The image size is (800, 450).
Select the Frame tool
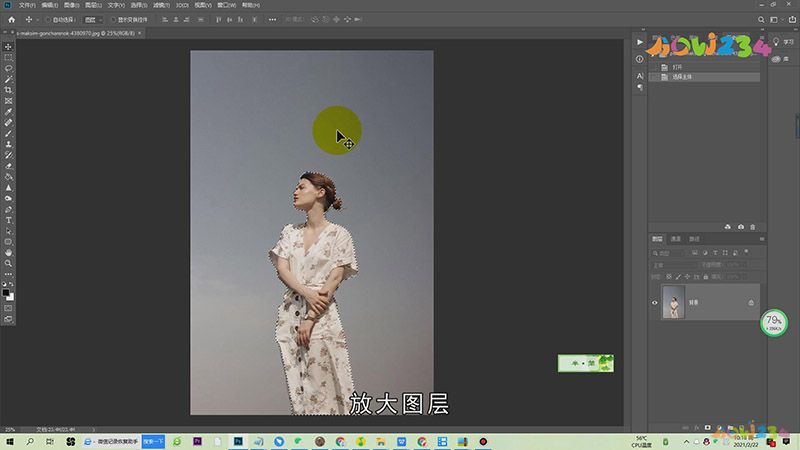tap(8, 101)
